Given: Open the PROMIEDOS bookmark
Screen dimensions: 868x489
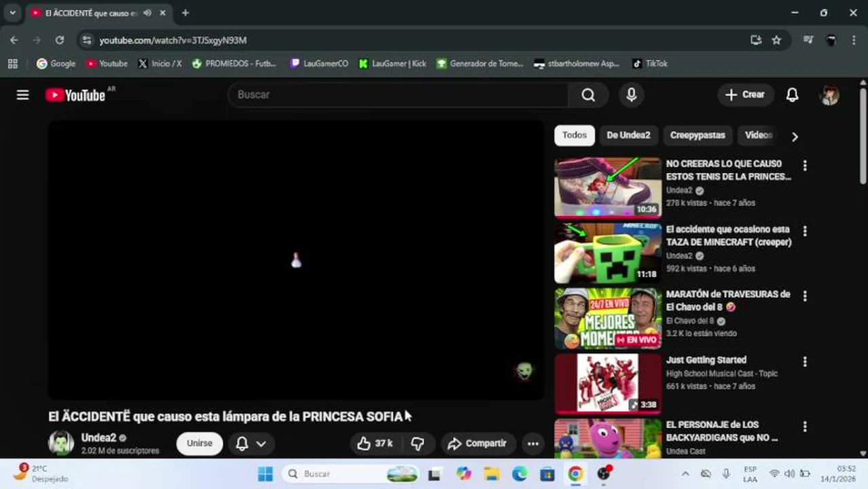Looking at the screenshot, I should click(234, 63).
